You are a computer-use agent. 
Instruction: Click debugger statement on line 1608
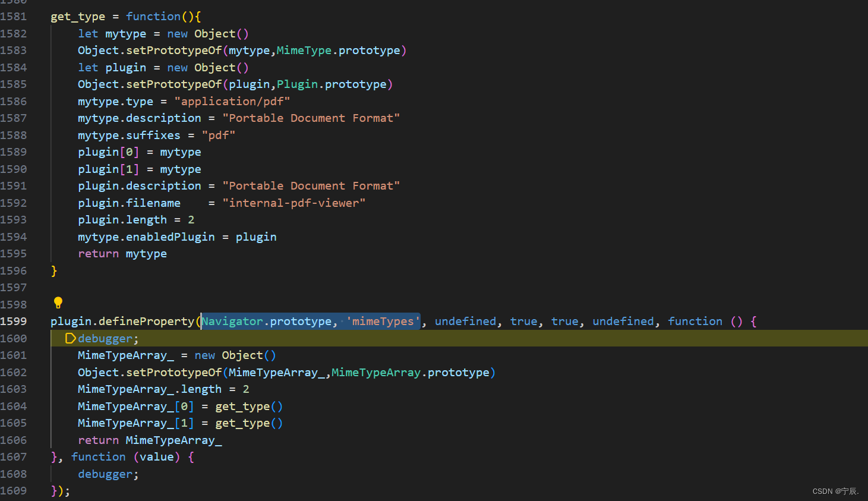(108, 474)
